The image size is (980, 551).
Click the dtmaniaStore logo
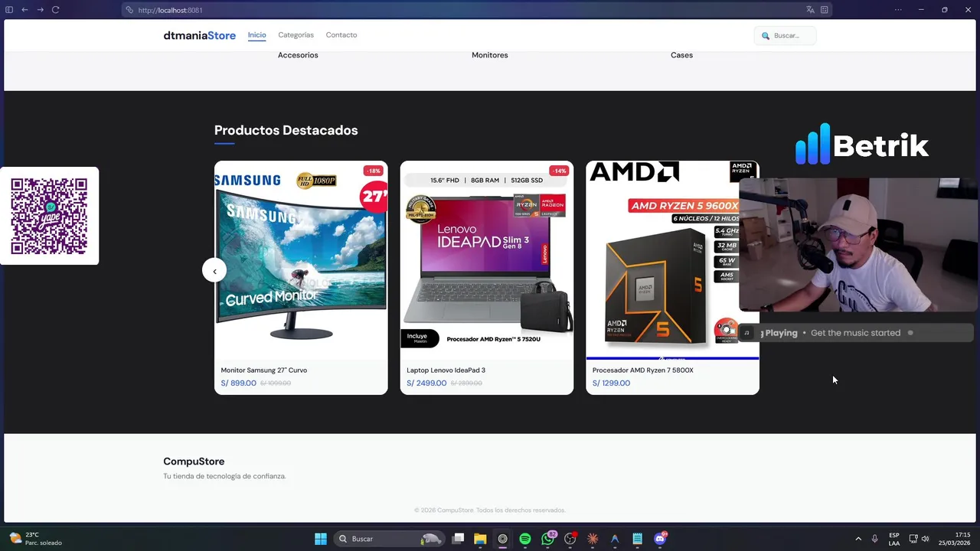(x=199, y=35)
